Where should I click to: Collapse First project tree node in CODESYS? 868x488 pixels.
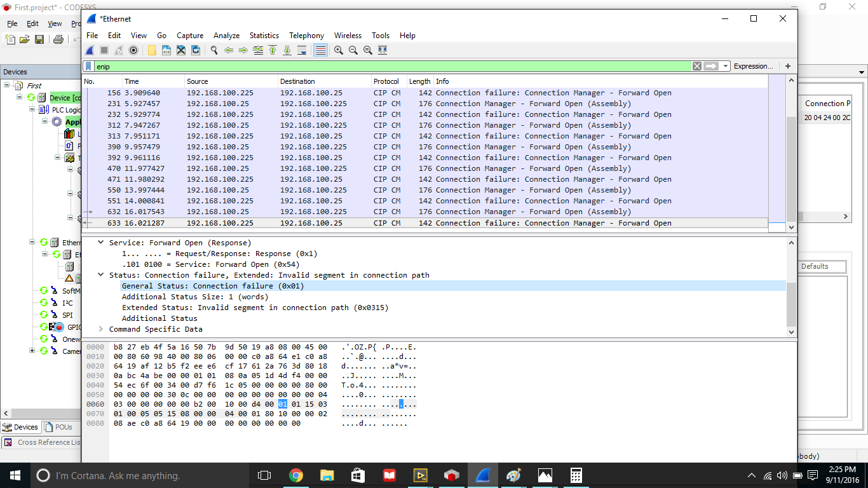pos(7,85)
